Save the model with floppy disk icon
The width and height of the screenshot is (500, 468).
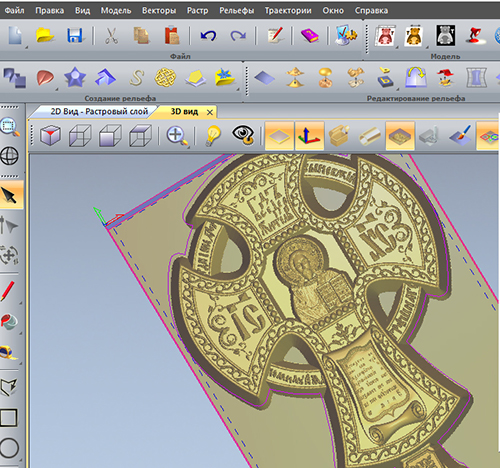pyautogui.click(x=75, y=35)
